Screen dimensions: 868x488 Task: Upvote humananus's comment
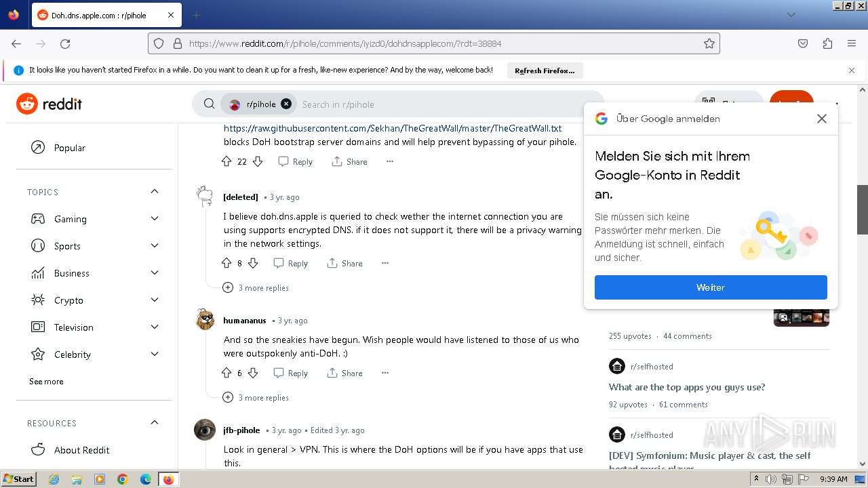click(226, 373)
